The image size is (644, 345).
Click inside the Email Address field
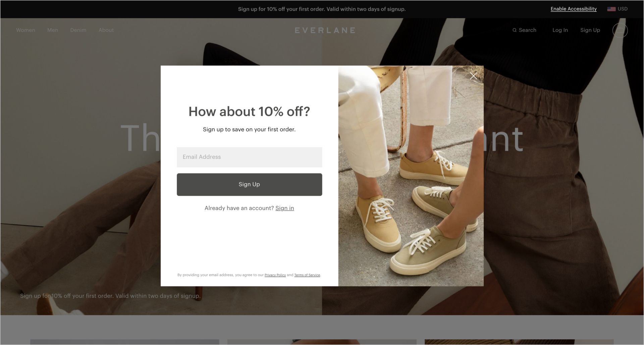pos(249,157)
